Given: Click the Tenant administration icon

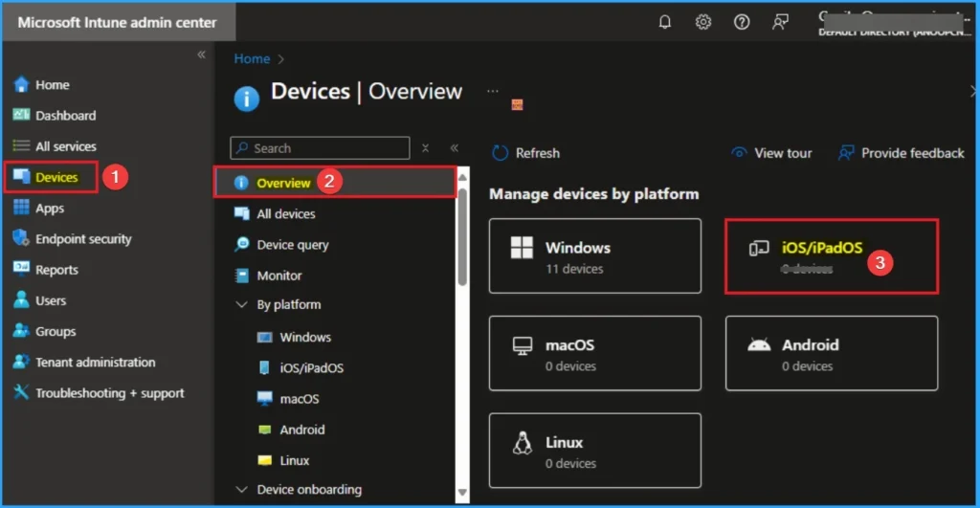Looking at the screenshot, I should pyautogui.click(x=21, y=362).
